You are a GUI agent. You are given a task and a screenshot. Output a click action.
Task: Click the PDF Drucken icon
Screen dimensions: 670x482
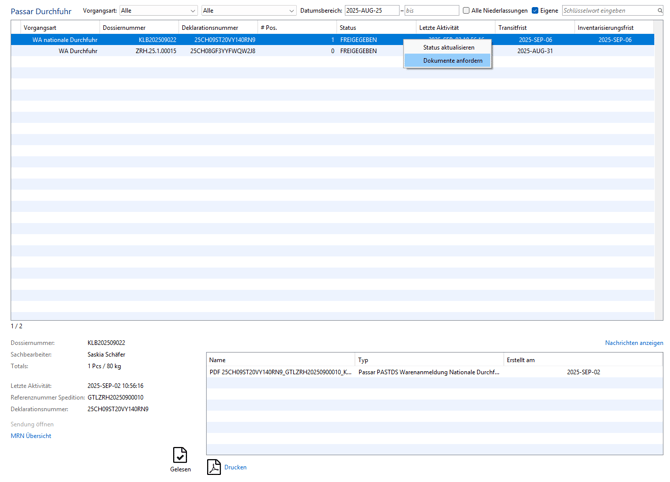pos(214,467)
